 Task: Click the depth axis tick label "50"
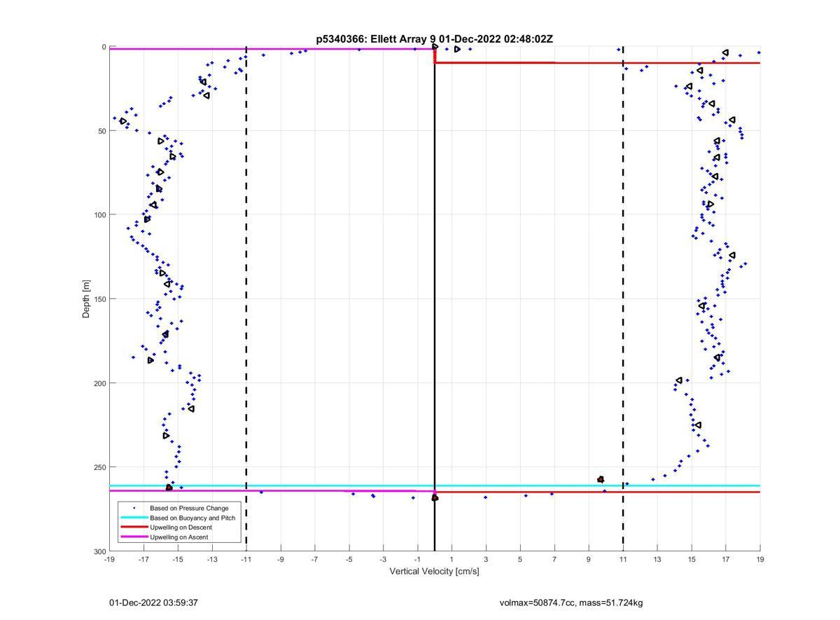coord(101,131)
